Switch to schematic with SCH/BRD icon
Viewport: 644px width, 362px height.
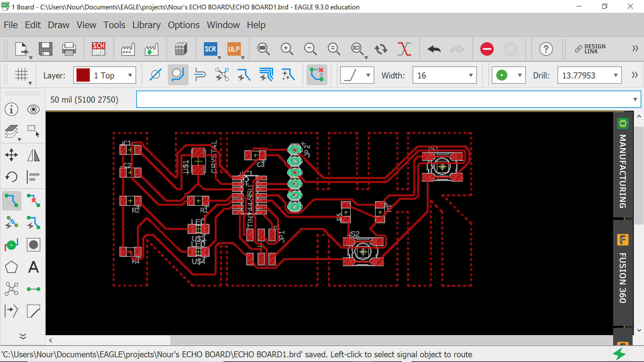99,49
